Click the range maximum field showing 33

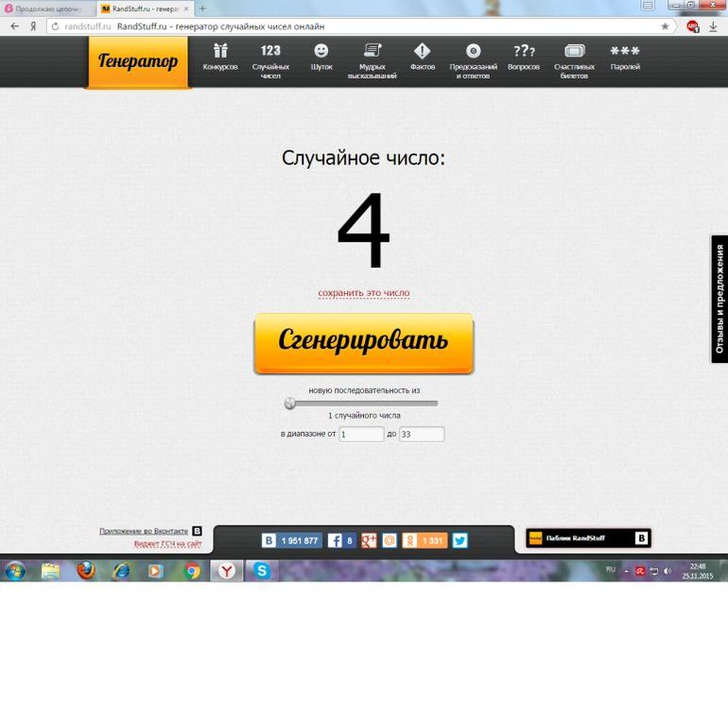(x=421, y=434)
